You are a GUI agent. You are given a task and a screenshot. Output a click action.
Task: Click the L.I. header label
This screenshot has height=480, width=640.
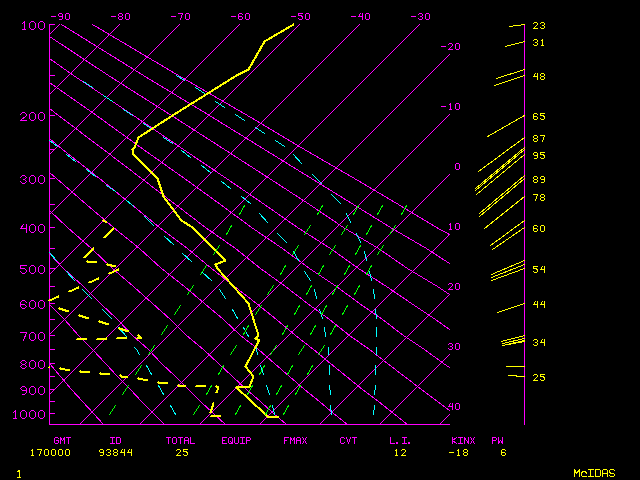coord(400,440)
